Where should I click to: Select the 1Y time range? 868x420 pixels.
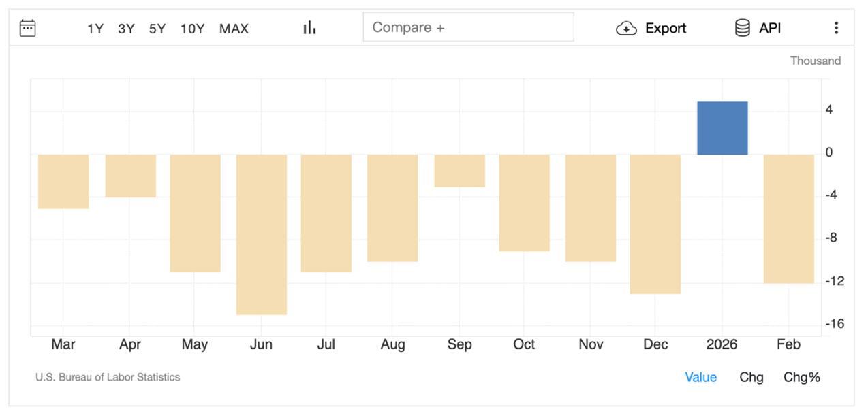coord(95,29)
